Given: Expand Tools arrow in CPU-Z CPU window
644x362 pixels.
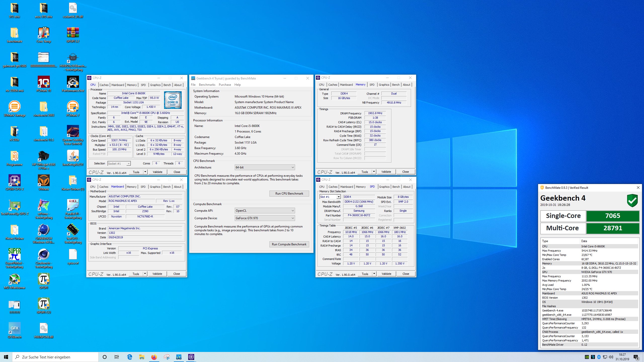Looking at the screenshot, I should tap(145, 172).
